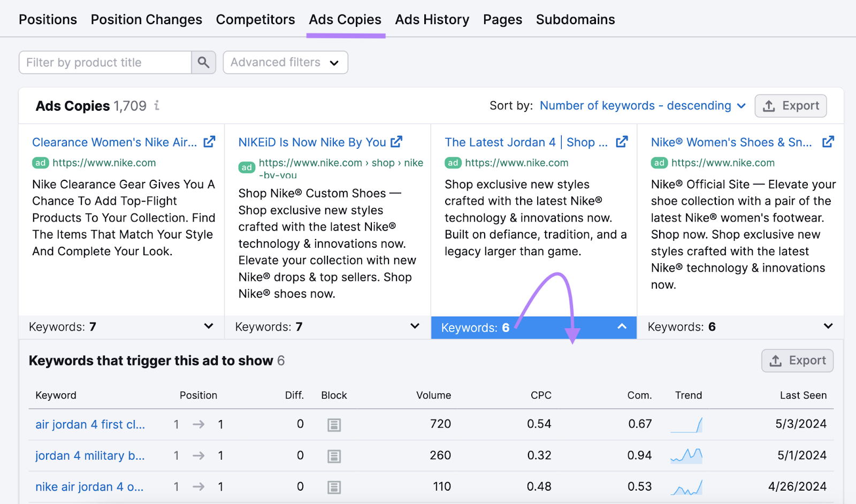Click the Block icon for jordan 4 military keyword
856x504 pixels.
334,455
